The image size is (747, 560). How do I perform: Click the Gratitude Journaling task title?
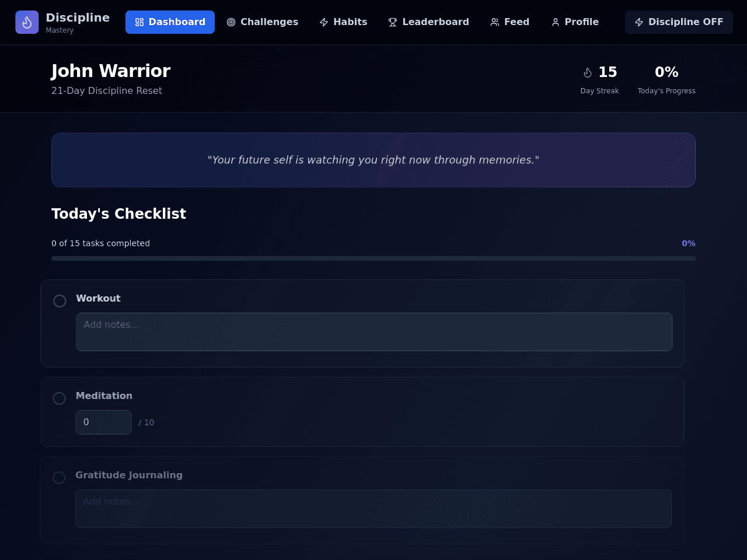tap(129, 475)
